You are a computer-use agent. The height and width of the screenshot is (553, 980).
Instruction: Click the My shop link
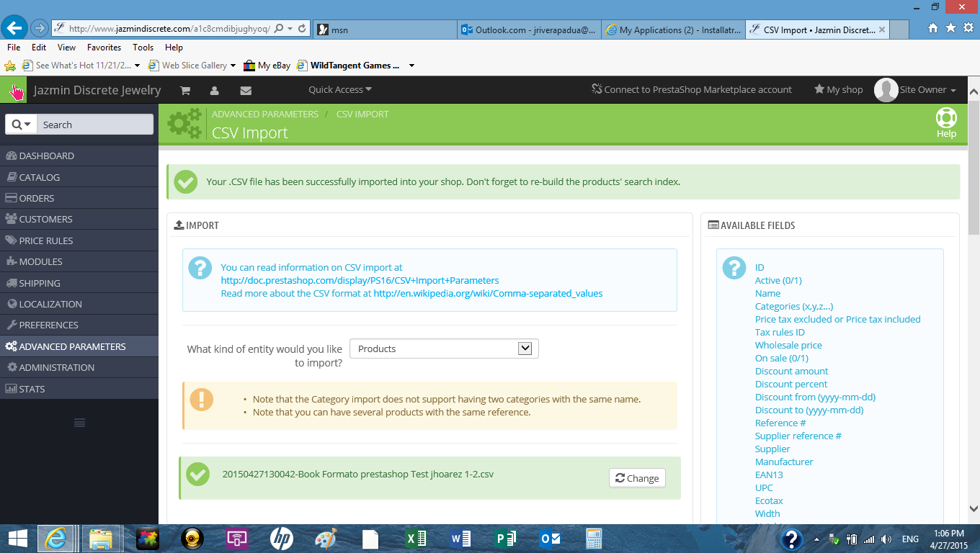click(x=838, y=89)
